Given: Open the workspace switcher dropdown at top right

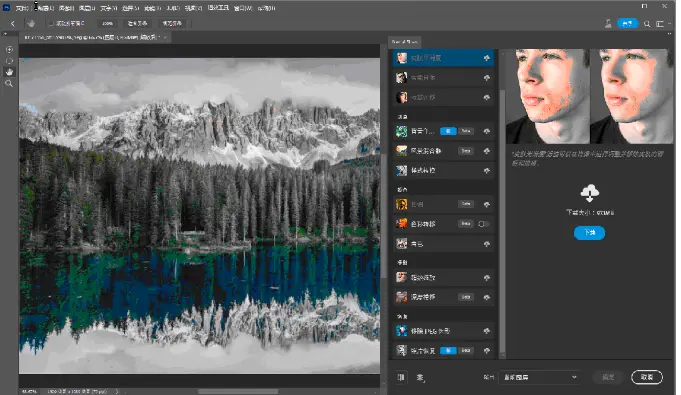Looking at the screenshot, I should tap(661, 24).
